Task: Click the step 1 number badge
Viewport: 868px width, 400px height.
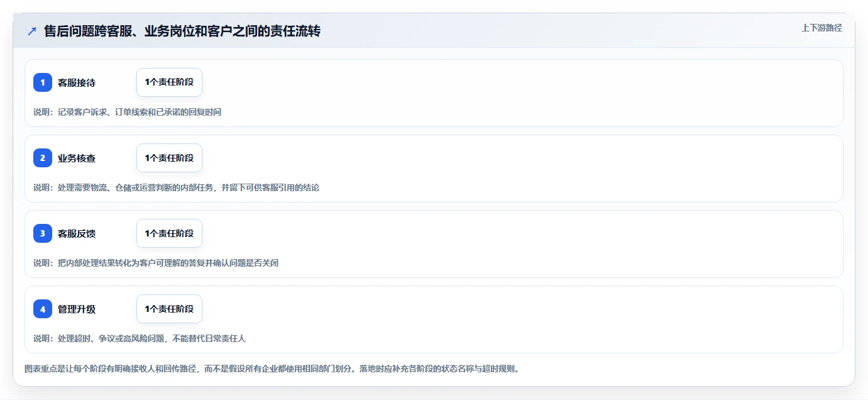Action: (43, 82)
